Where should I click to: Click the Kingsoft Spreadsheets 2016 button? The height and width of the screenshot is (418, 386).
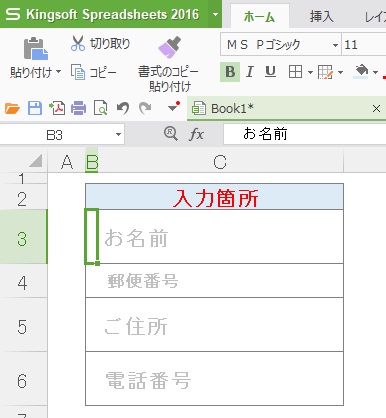tap(104, 14)
